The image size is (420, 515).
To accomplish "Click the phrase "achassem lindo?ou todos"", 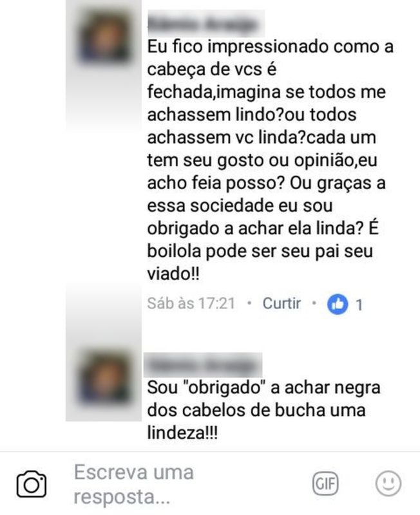I will tap(252, 115).
